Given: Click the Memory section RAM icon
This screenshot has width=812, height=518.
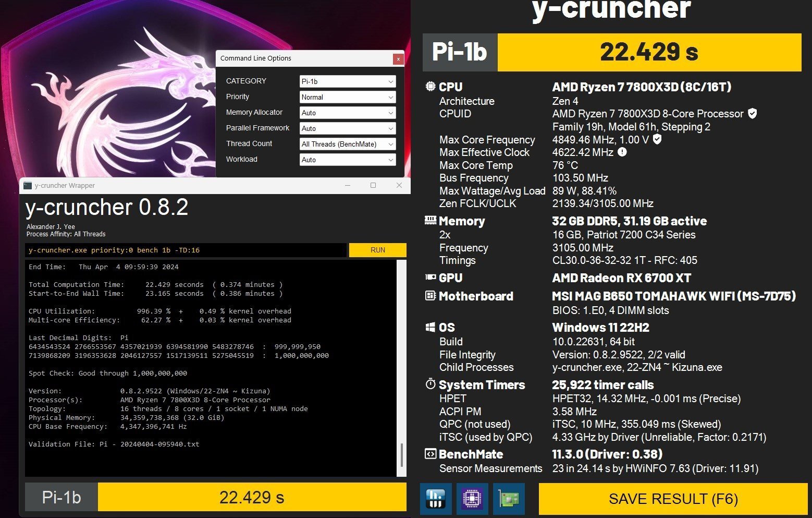Looking at the screenshot, I should coord(430,220).
